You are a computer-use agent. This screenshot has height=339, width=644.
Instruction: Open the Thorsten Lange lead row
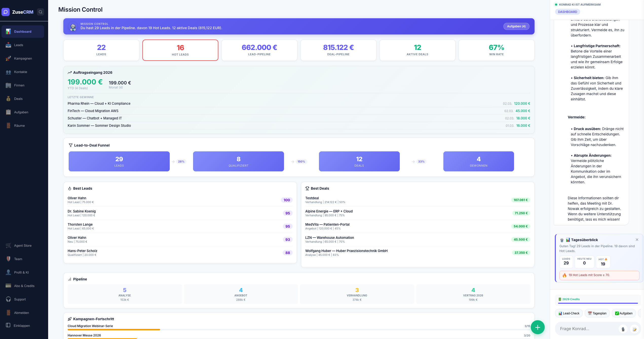(180, 226)
